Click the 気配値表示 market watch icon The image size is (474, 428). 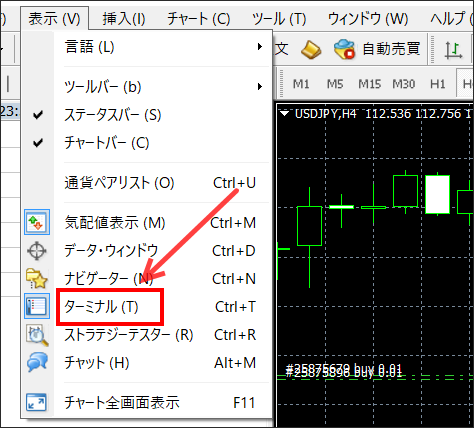37,222
